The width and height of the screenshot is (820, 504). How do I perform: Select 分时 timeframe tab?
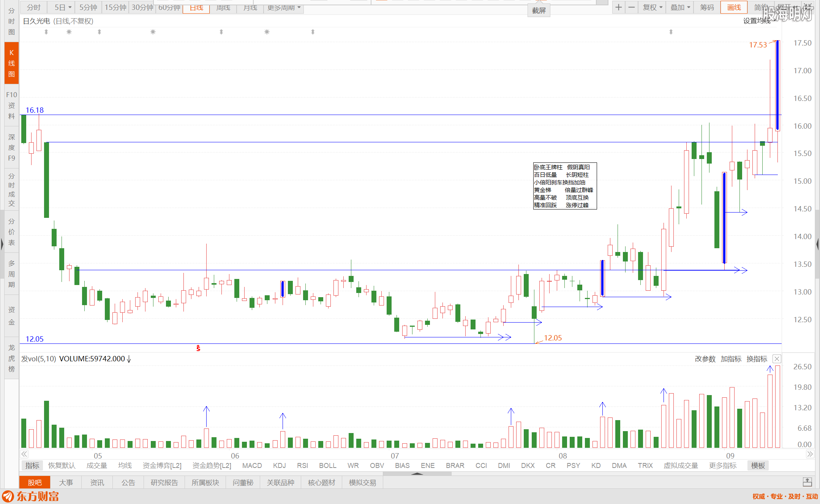(x=33, y=7)
